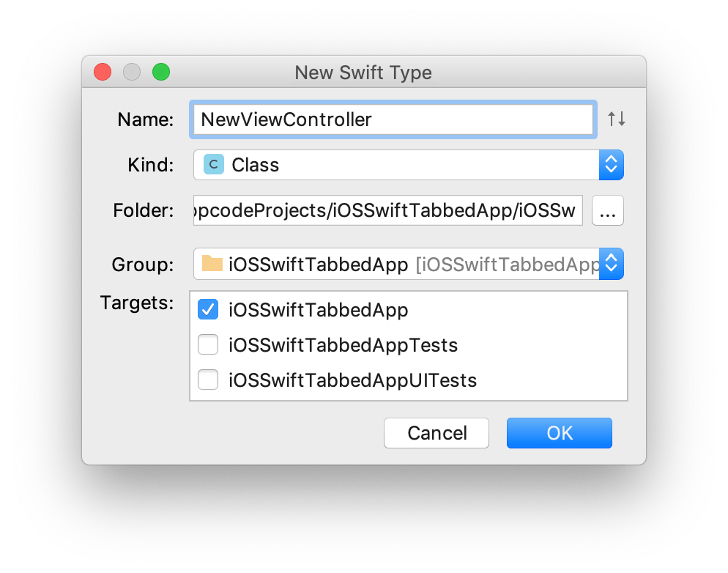Open the Kind dropdown showing Class
The width and height of the screenshot is (728, 573).
click(395, 165)
